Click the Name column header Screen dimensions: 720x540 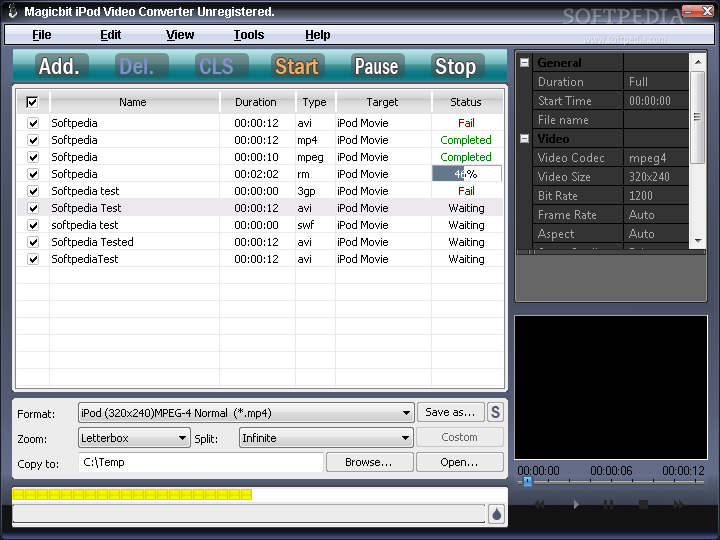133,102
